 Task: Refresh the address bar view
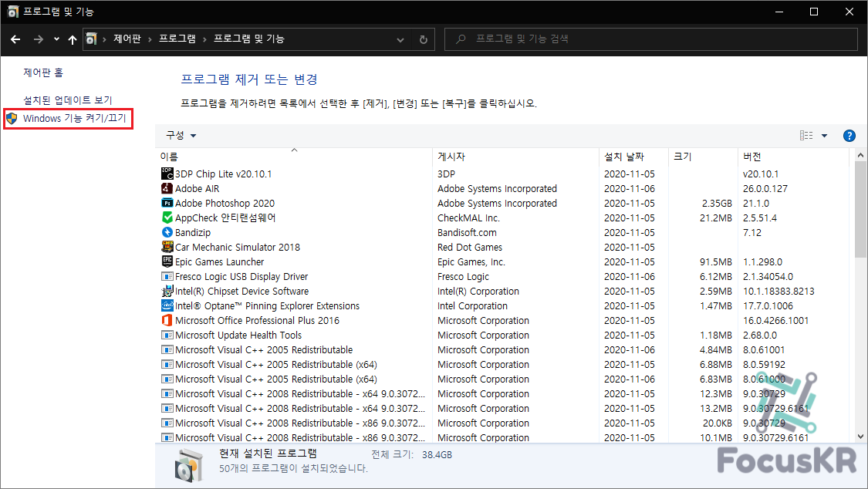[x=424, y=39]
